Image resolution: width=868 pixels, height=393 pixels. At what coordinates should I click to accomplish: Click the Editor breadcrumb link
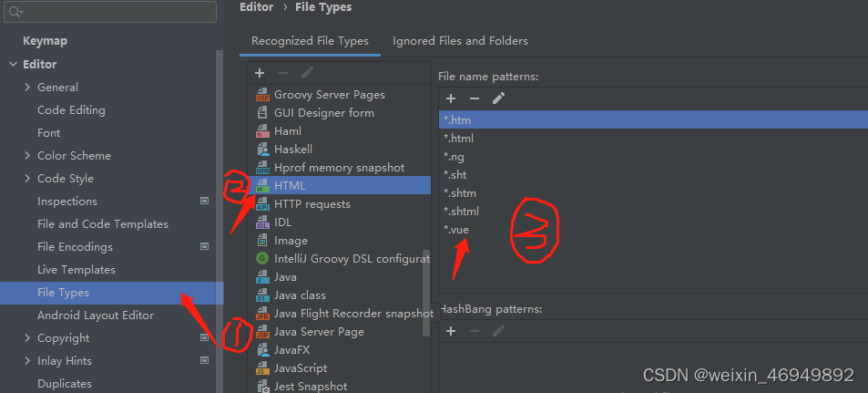click(x=256, y=7)
